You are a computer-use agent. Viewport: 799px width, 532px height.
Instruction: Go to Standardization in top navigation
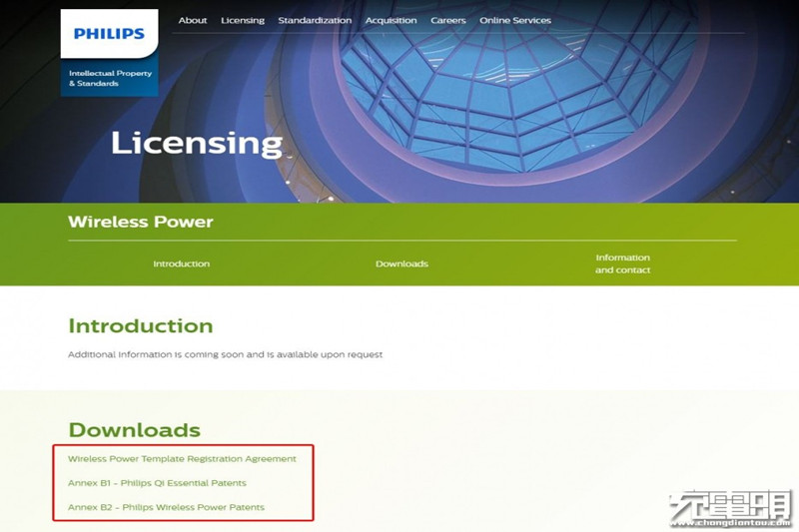tap(315, 20)
